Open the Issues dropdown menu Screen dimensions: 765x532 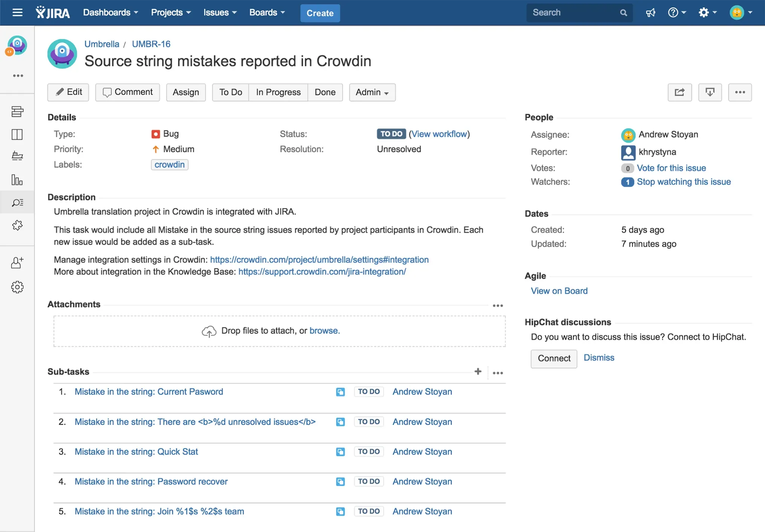[x=220, y=12]
